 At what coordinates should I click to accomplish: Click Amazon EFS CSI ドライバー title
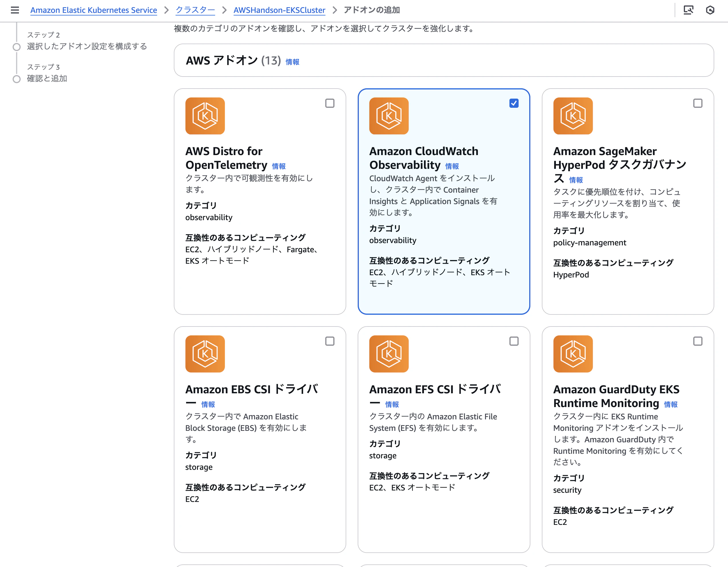tap(435, 396)
